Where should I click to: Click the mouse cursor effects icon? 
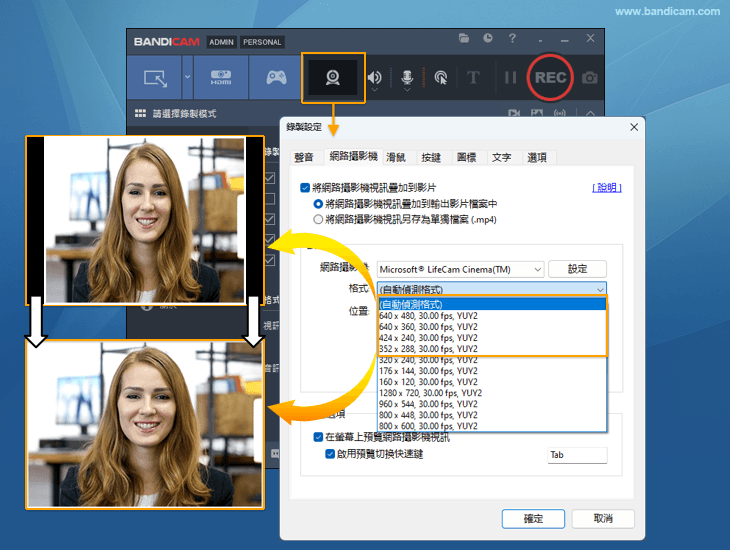(x=440, y=78)
